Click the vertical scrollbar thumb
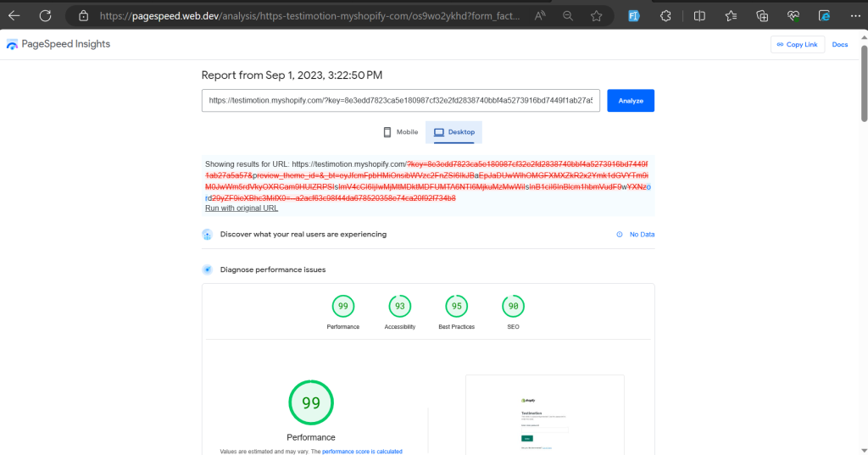868x455 pixels. click(864, 83)
